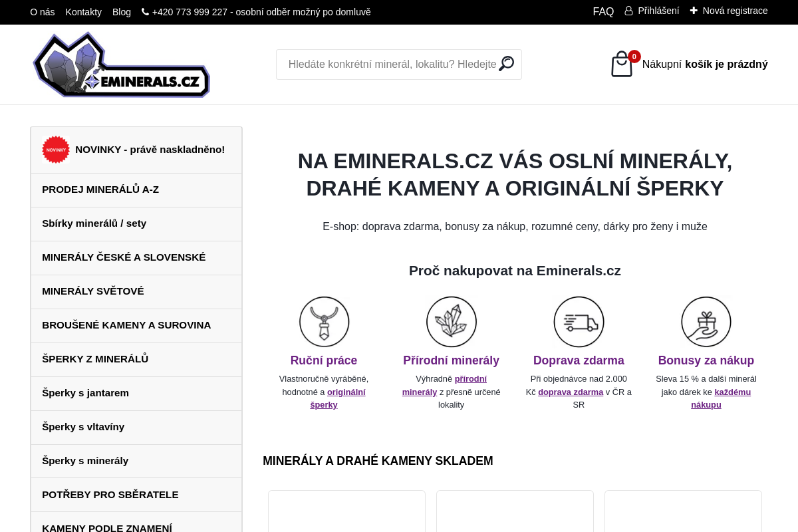Image resolution: width=798 pixels, height=532 pixels.
Task: Click MINERÁLY A DRAHÉ KAMENY SKLADEM heading
Action: (x=378, y=461)
